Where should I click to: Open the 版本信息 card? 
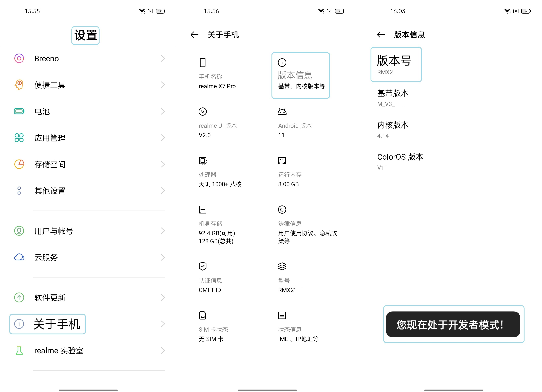301,75
